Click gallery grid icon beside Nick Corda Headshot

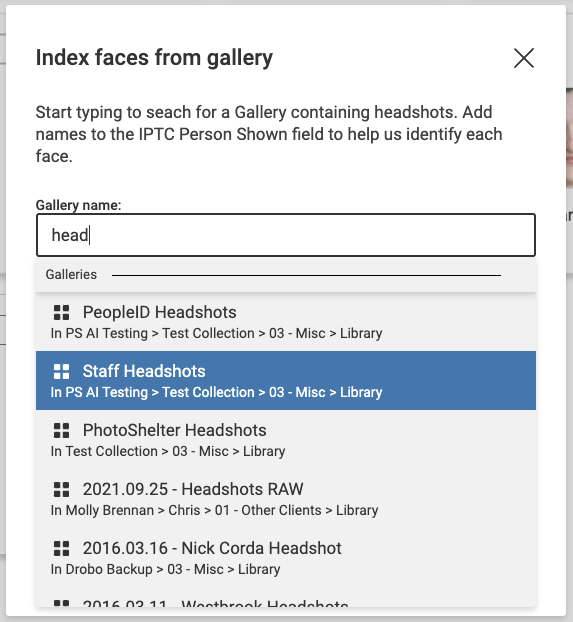[x=62, y=549]
